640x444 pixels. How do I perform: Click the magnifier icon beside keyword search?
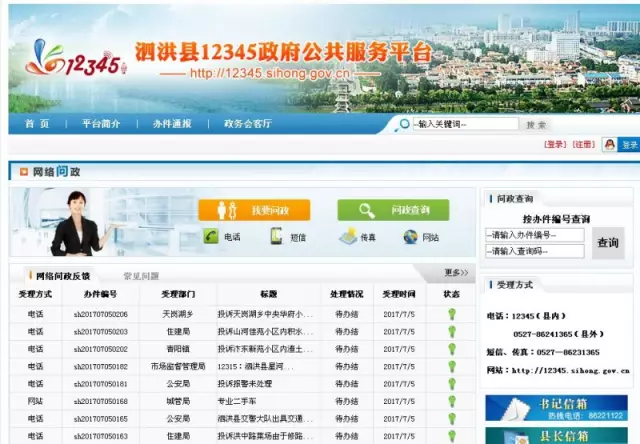pyautogui.click(x=405, y=124)
